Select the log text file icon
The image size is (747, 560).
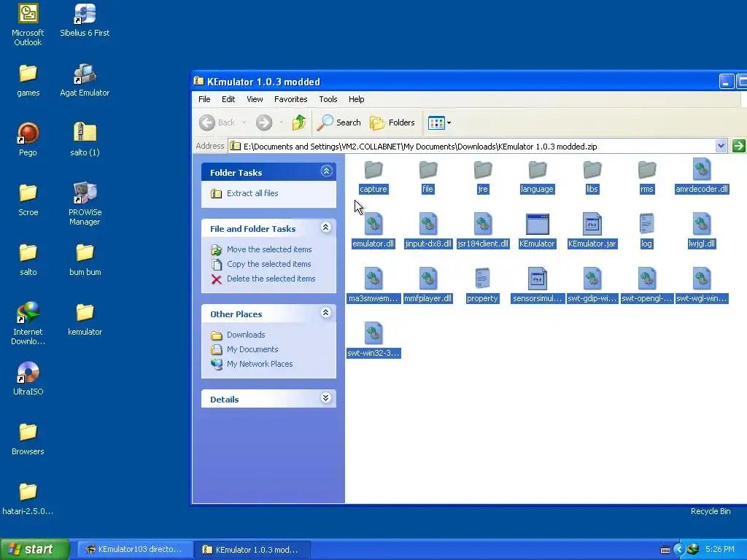coord(646,224)
